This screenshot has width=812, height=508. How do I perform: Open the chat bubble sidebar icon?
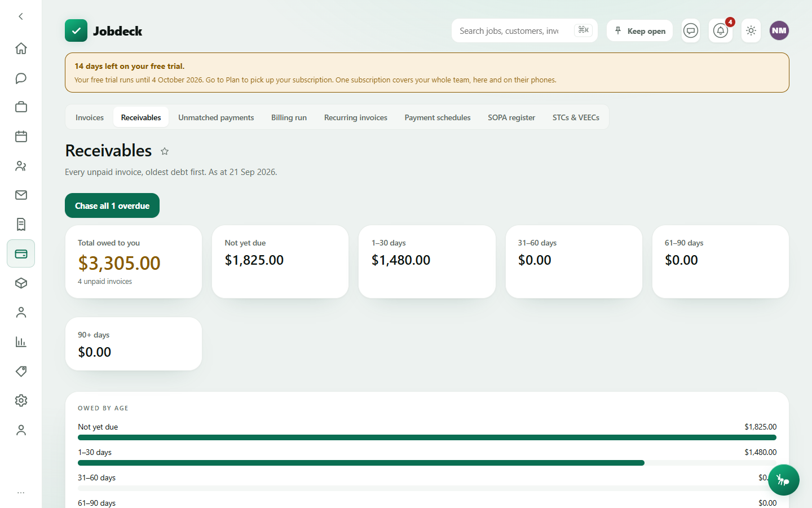21,78
